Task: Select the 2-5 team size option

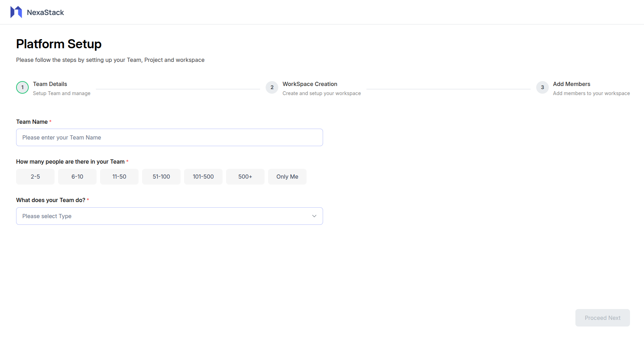Action: [x=35, y=177]
